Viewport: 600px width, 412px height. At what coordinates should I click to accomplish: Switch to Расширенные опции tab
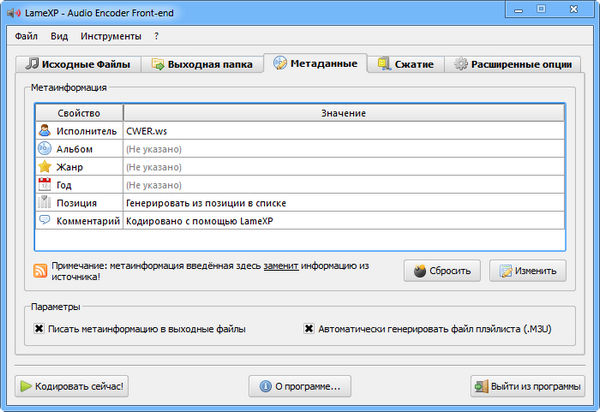pos(513,64)
